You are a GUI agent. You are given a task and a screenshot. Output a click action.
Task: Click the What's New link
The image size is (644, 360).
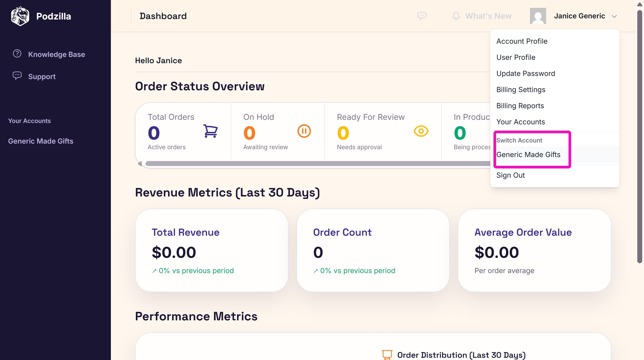(488, 16)
